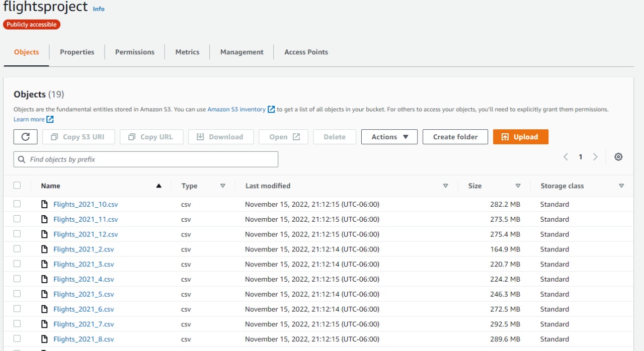644x351 pixels.
Task: Click last modified date of Flights_2021_5.csv
Action: tap(312, 294)
